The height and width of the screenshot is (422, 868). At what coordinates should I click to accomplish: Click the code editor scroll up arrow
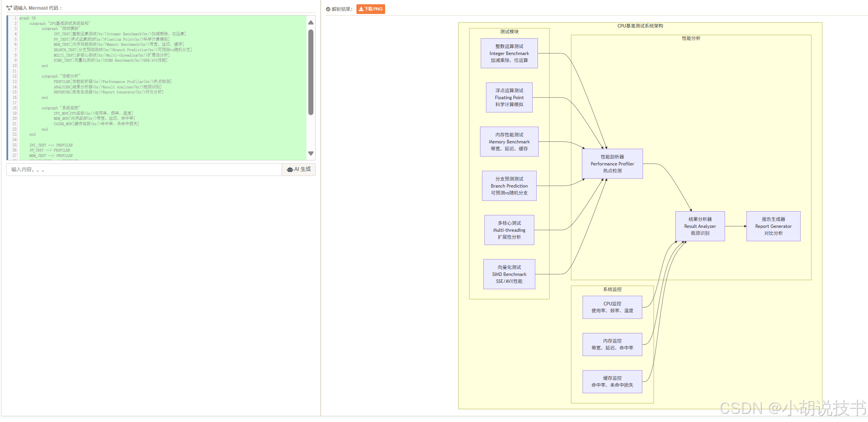coord(311,22)
